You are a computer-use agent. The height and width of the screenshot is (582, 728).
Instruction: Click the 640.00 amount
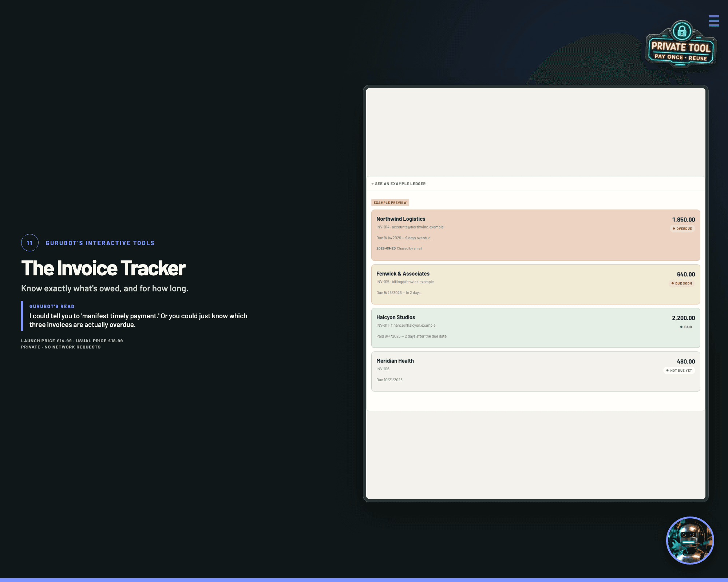click(686, 274)
